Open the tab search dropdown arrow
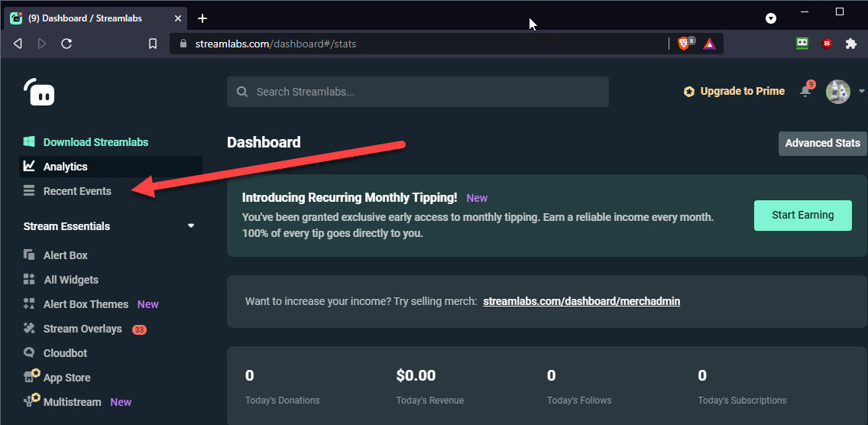Viewport: 868px width, 425px height. tap(771, 18)
